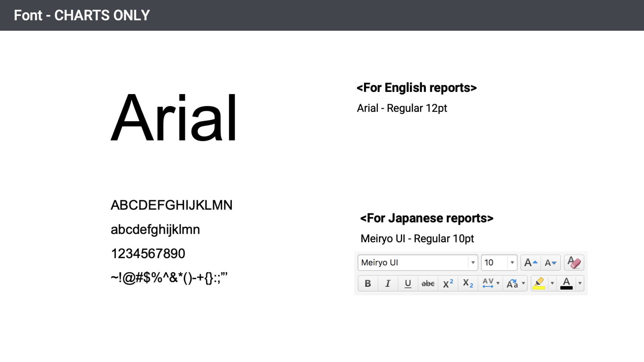Open font size dropdown arrow next to 10

[512, 263]
